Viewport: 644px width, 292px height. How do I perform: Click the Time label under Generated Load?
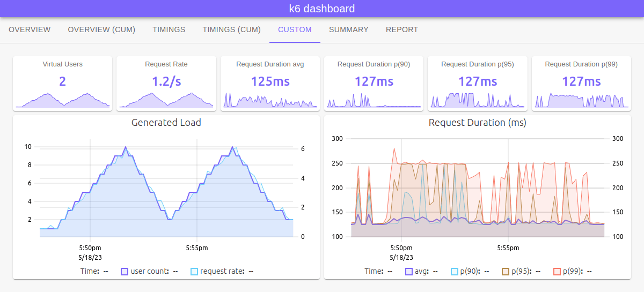pyautogui.click(x=90, y=272)
